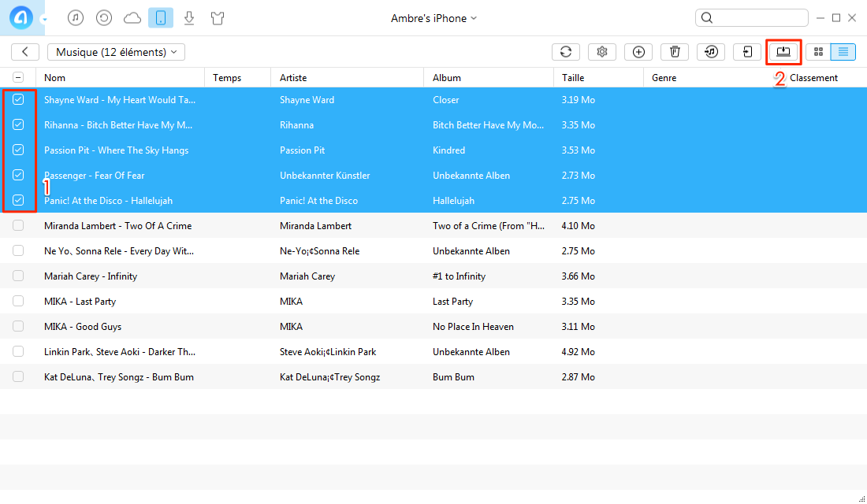Open the iTunes library music icon

[76, 18]
